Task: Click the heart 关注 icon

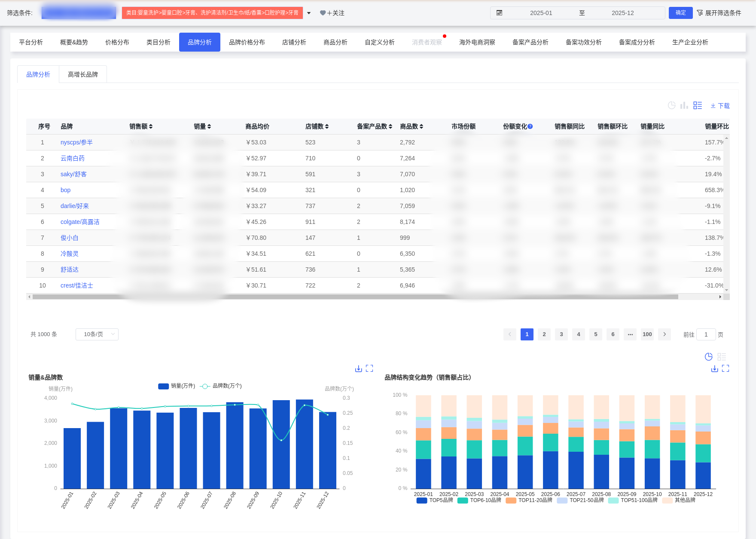Action: pos(323,13)
